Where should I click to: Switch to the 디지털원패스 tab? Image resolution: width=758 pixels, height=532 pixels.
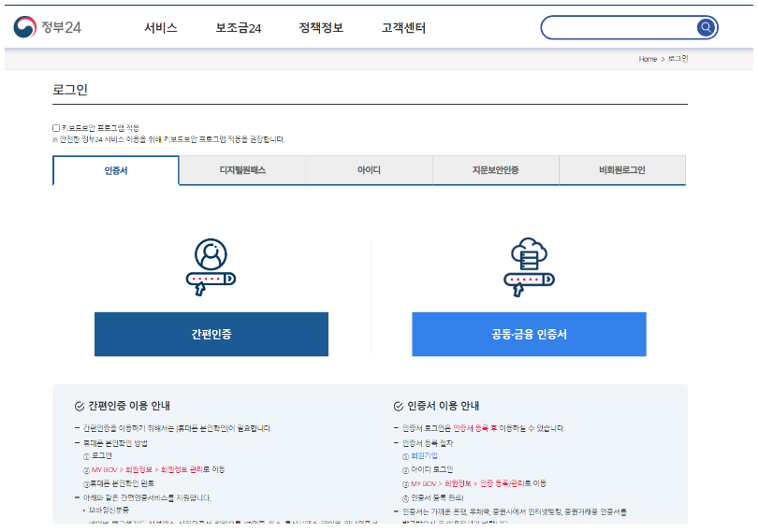242,170
